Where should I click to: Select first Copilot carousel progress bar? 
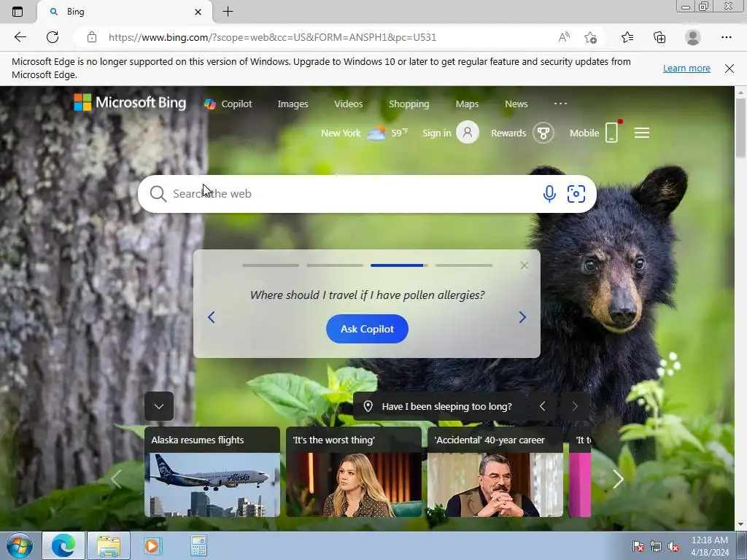pyautogui.click(x=271, y=265)
